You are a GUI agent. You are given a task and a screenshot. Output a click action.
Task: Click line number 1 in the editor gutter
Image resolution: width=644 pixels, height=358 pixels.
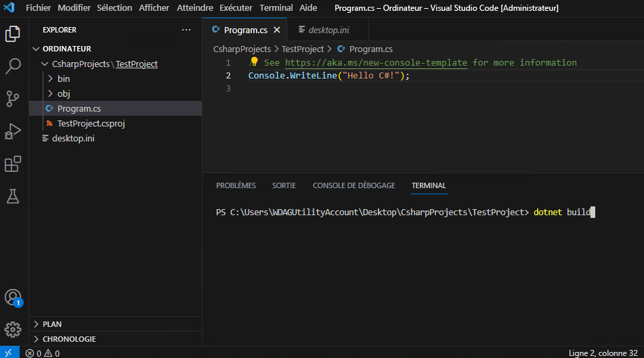[228, 63]
